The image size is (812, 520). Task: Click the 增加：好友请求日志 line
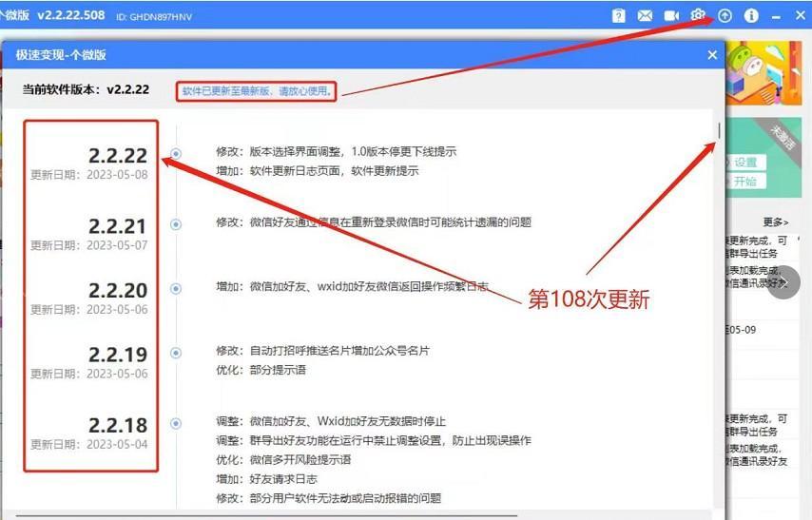[x=266, y=479]
